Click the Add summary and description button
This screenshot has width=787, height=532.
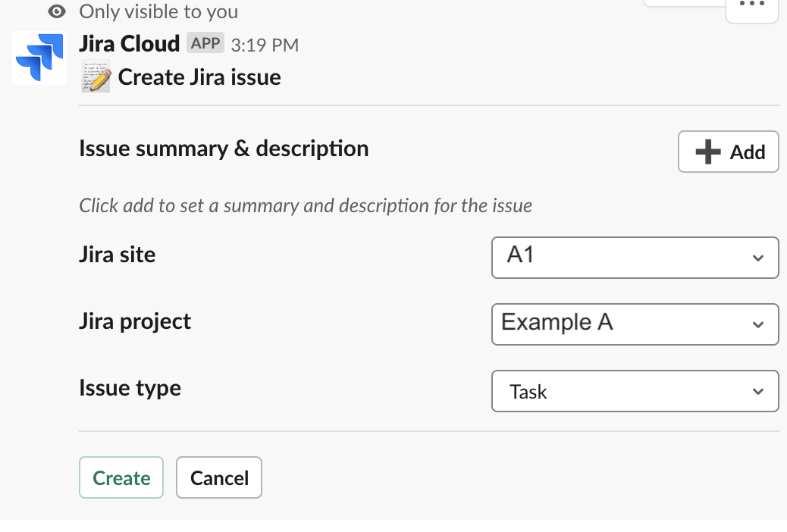729,152
